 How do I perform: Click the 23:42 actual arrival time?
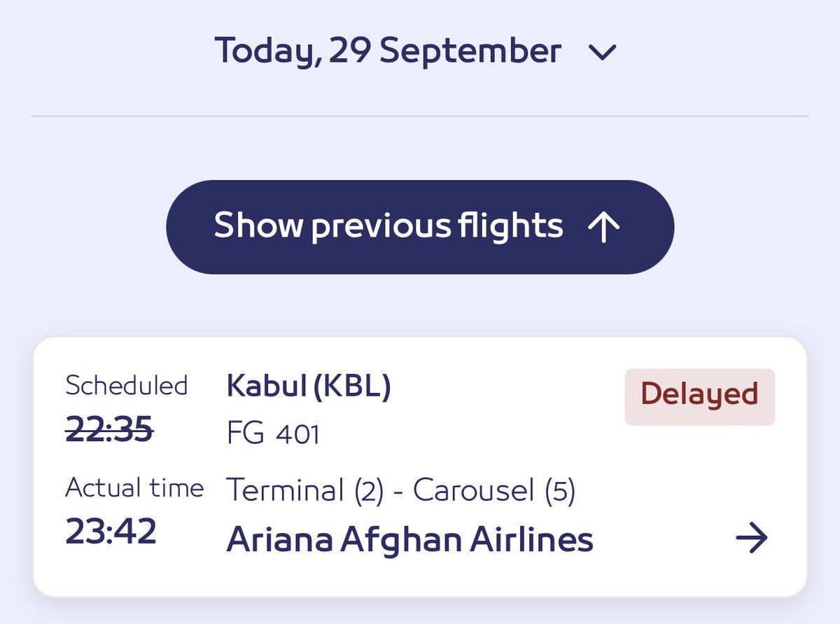click(111, 532)
